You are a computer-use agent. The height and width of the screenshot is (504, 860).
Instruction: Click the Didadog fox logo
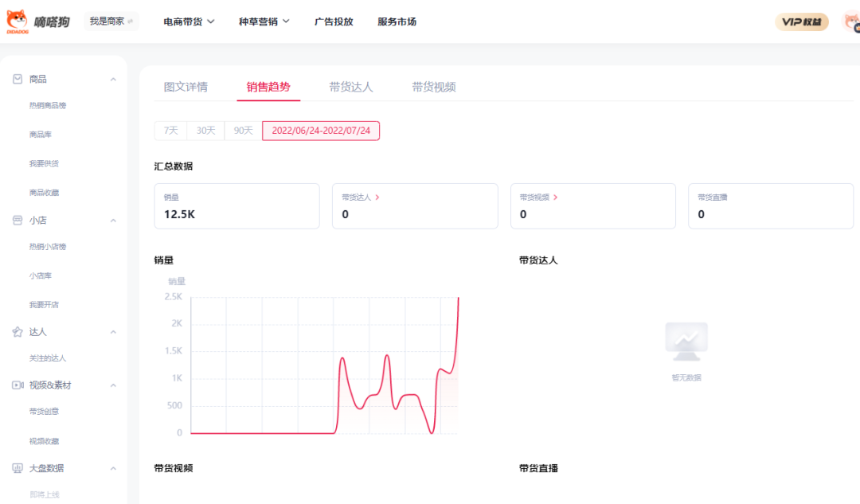(17, 21)
